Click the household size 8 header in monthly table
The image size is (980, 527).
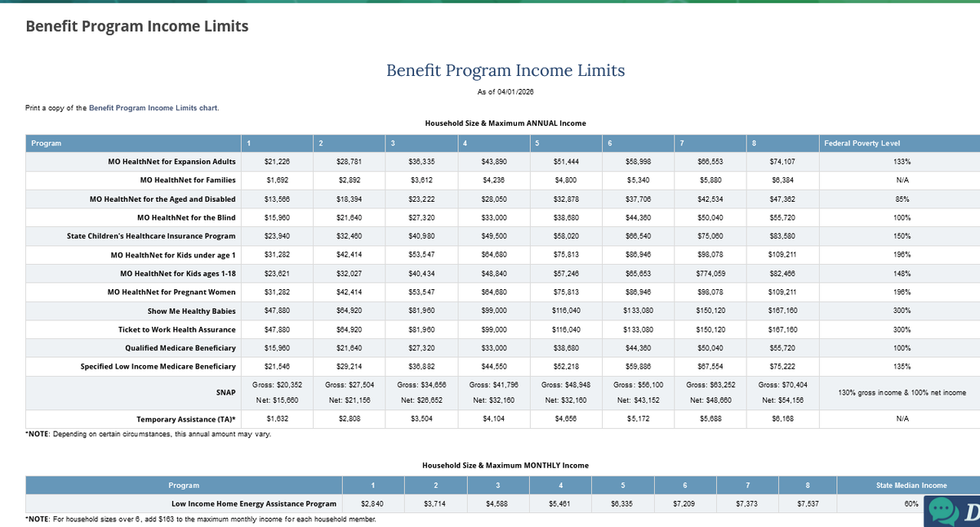[x=808, y=486]
